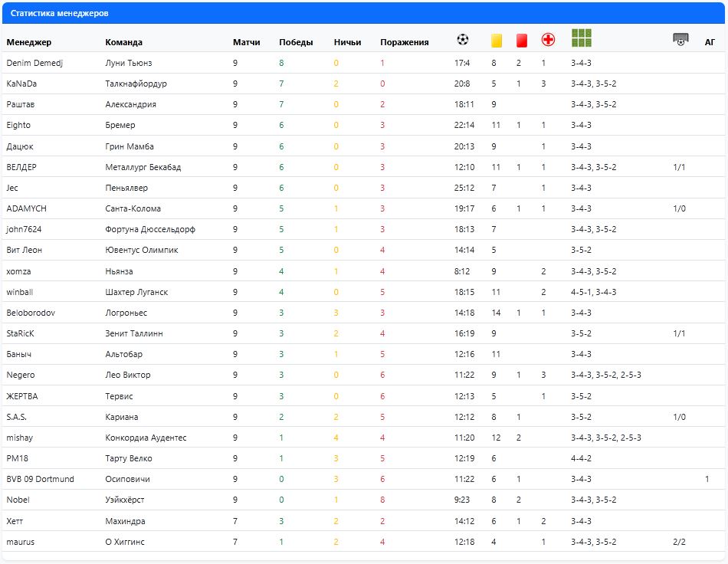
Task: Select the BVB 09 Dortmund manager
Action: (x=40, y=479)
